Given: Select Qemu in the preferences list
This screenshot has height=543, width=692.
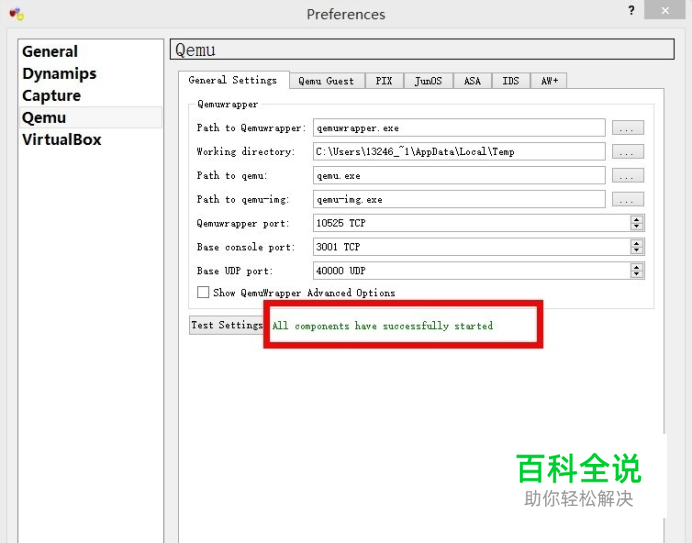Looking at the screenshot, I should click(90, 117).
